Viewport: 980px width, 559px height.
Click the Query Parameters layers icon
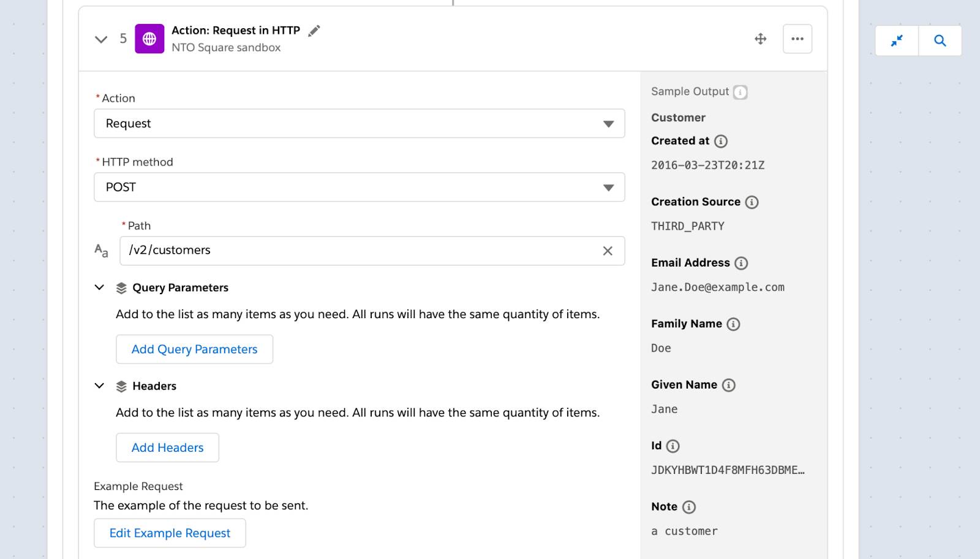[x=121, y=288]
